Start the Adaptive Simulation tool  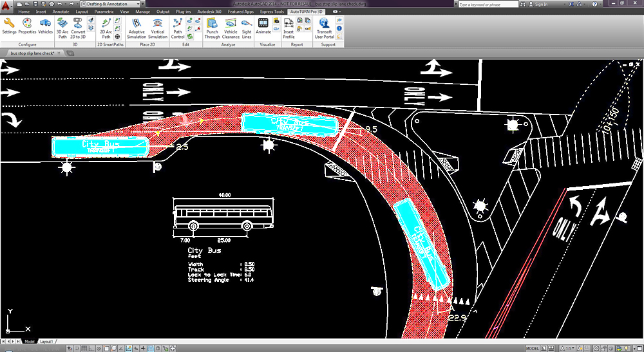pyautogui.click(x=137, y=27)
